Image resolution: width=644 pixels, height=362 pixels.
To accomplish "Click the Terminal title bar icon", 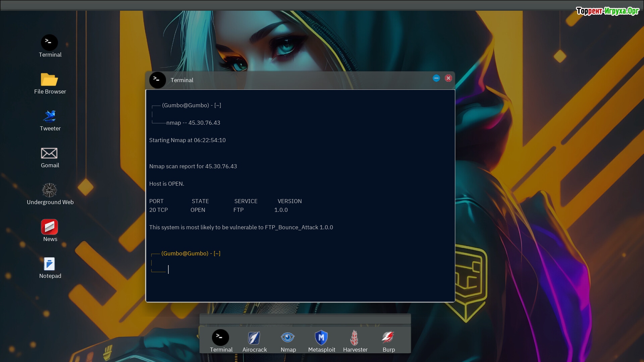I will [x=157, y=80].
